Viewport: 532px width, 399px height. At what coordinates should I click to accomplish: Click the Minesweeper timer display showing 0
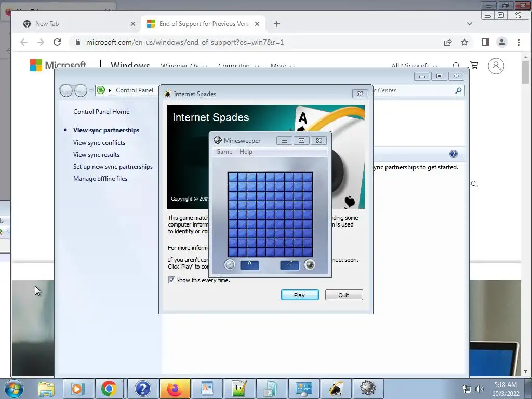pos(250,265)
